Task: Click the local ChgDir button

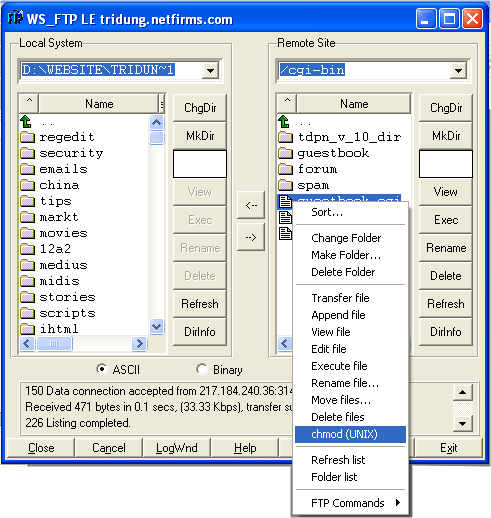Action: pos(200,108)
